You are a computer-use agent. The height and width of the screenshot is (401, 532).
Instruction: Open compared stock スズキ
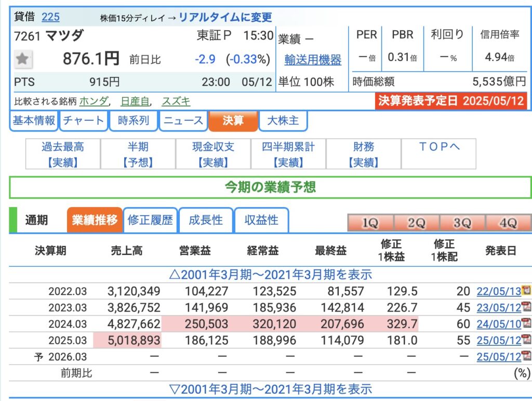coord(176,101)
